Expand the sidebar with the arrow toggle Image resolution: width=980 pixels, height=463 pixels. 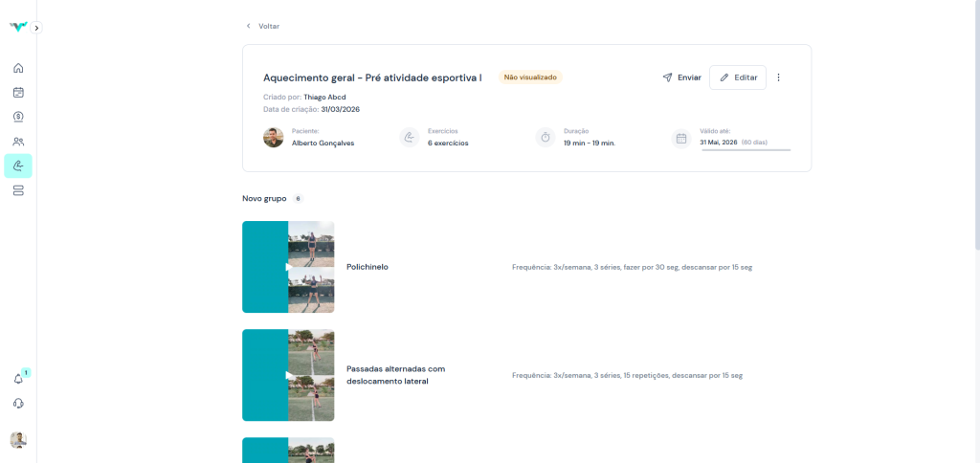[36, 28]
